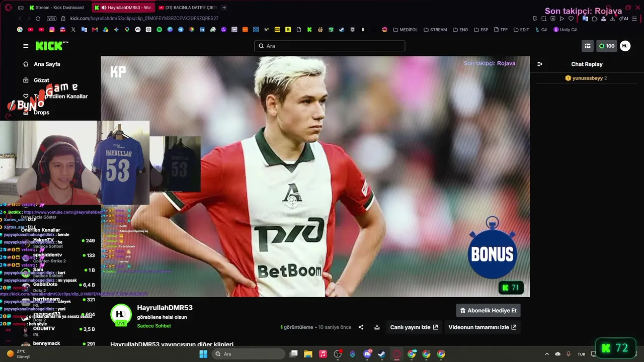This screenshot has height=362, width=644.
Task: Go back in browser history
Action: click(x=20, y=19)
